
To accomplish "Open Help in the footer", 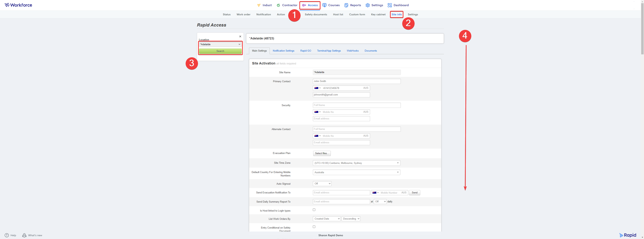I will click(10, 235).
